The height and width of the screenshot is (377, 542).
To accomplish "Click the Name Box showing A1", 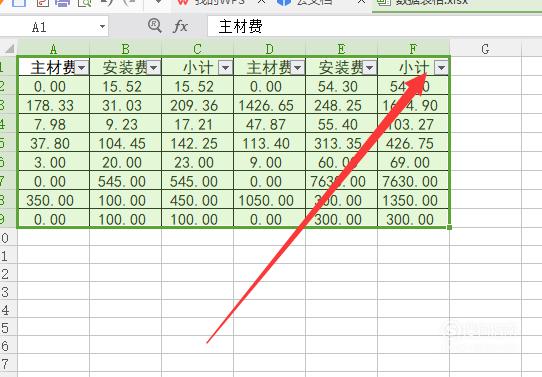I will pyautogui.click(x=54, y=27).
